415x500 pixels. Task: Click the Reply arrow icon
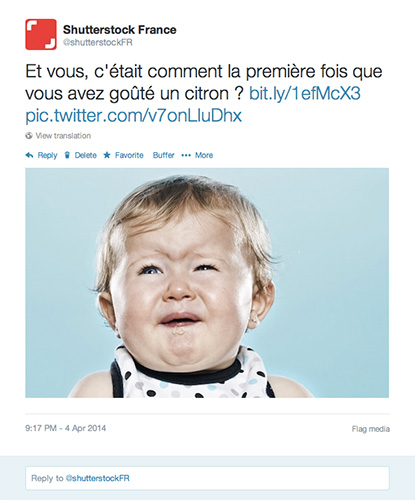pos(29,155)
